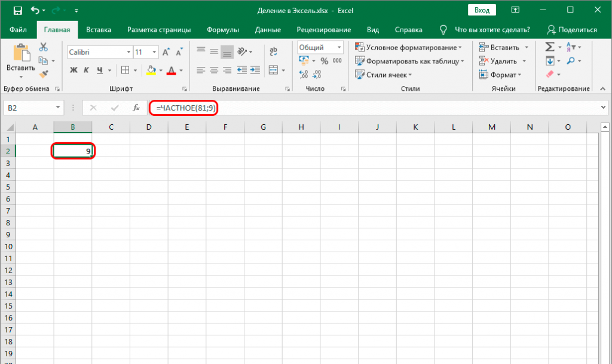The image size is (612, 364).
Task: Switch to the Формулы ribbon tab
Action: click(223, 30)
